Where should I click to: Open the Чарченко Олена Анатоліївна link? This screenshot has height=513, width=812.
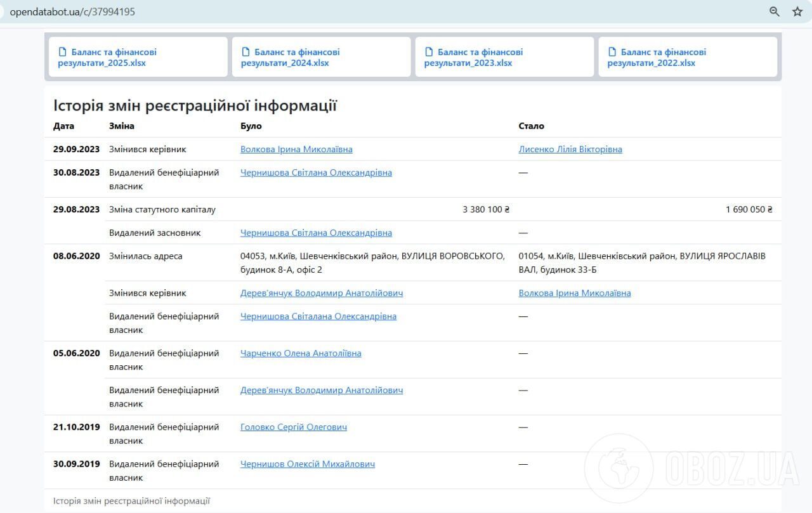tap(301, 353)
